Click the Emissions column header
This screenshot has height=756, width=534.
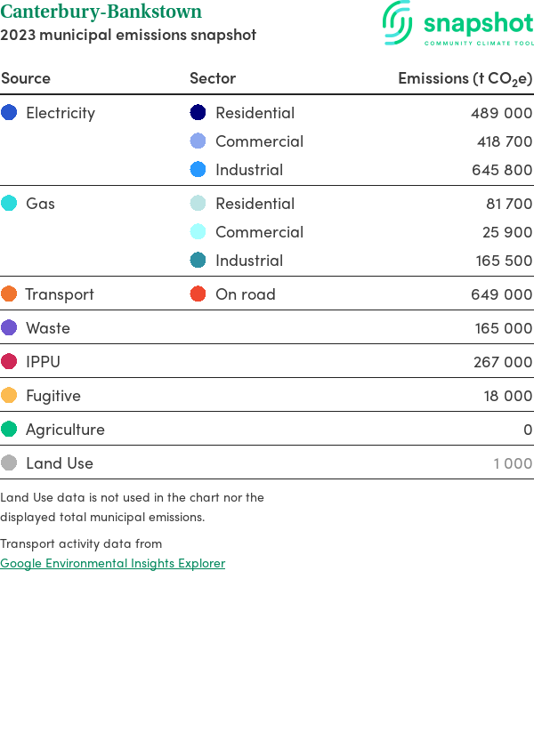[x=465, y=78]
